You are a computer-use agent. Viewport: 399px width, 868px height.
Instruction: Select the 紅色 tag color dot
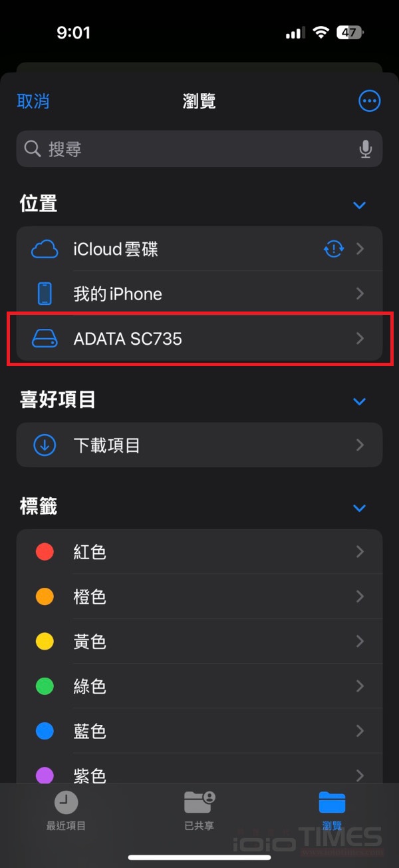click(x=44, y=551)
